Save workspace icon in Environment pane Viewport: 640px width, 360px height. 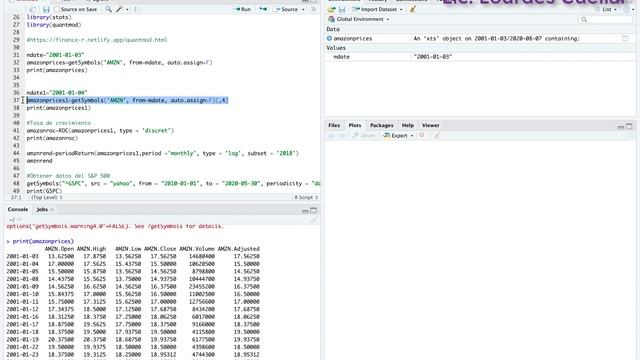(342, 9)
